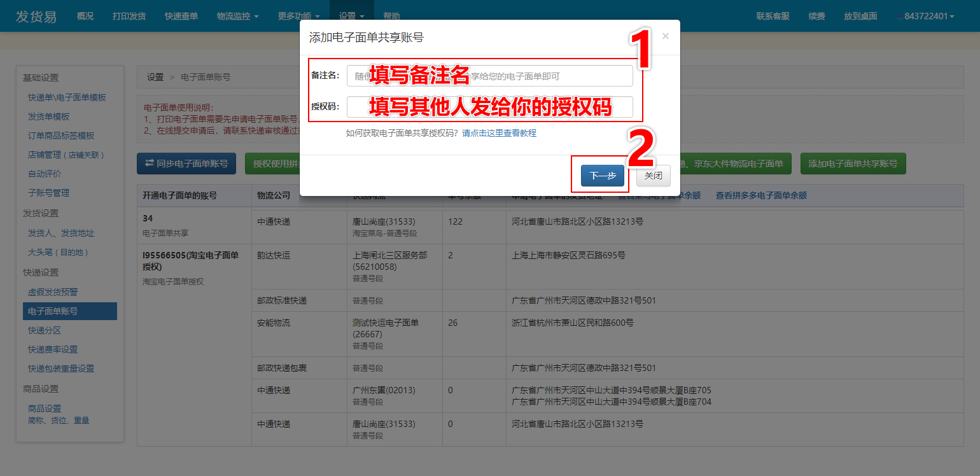This screenshot has width=980, height=476.
Task: Open the 打印发货 nav item
Action: (129, 16)
